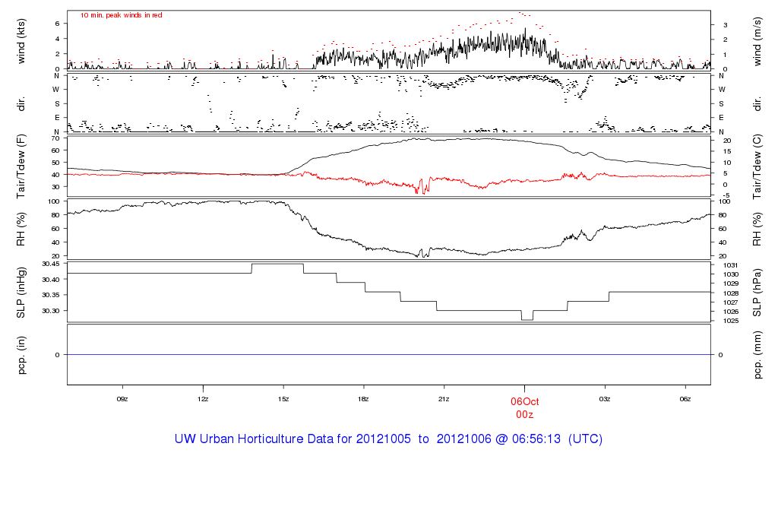The height and width of the screenshot is (532, 778).
Task: Click the '3' m/s tick on wind axis
Action: 726,25
